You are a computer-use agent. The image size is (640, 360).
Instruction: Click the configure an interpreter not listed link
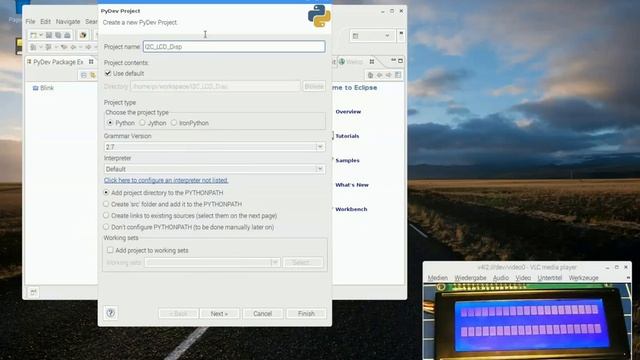click(166, 180)
